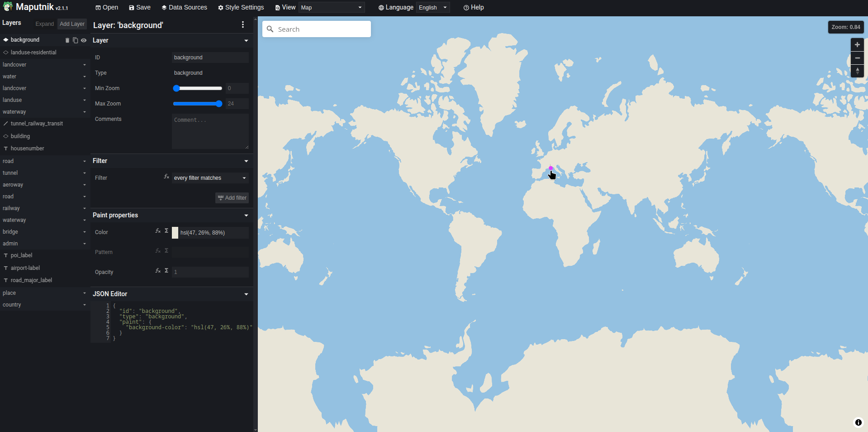Click the Add filter button
Viewport: 868px width, 432px height.
pos(232,198)
